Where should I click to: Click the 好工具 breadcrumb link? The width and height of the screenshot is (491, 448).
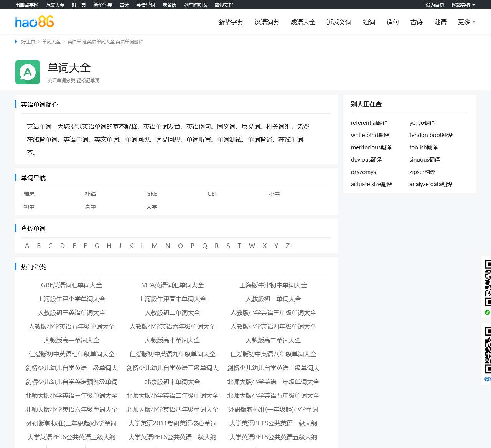(x=28, y=42)
